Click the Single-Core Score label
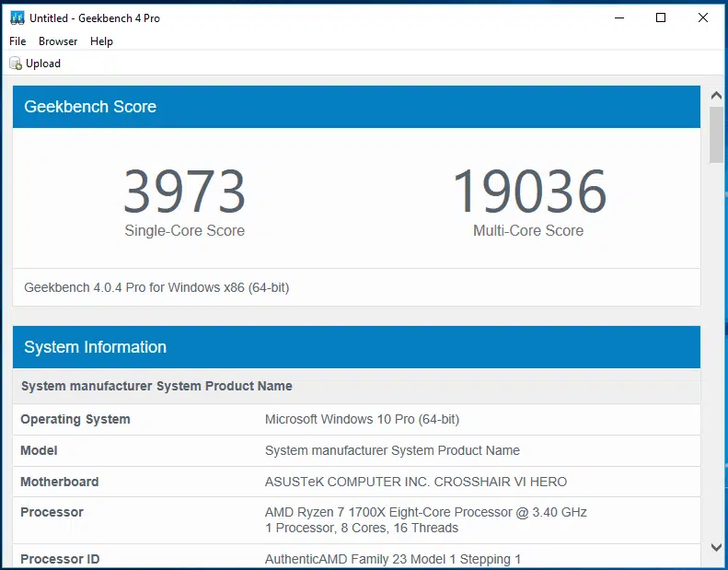This screenshot has width=728, height=570. tap(184, 230)
